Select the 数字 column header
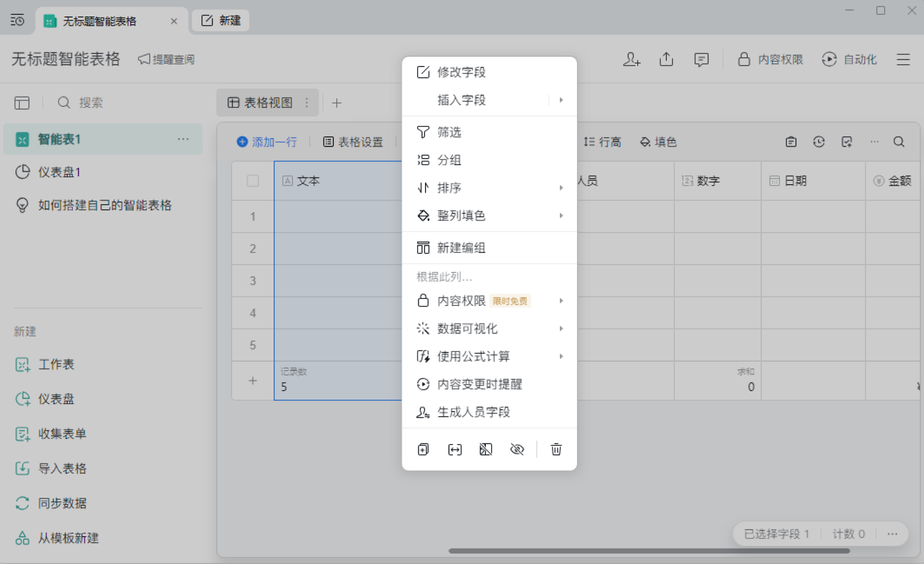Image resolution: width=924 pixels, height=564 pixels. pyautogui.click(x=717, y=181)
